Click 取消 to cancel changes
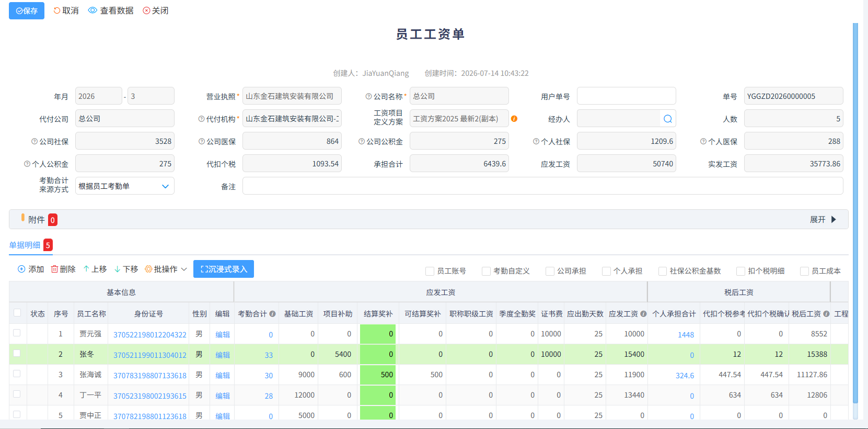868x429 pixels. coord(66,10)
